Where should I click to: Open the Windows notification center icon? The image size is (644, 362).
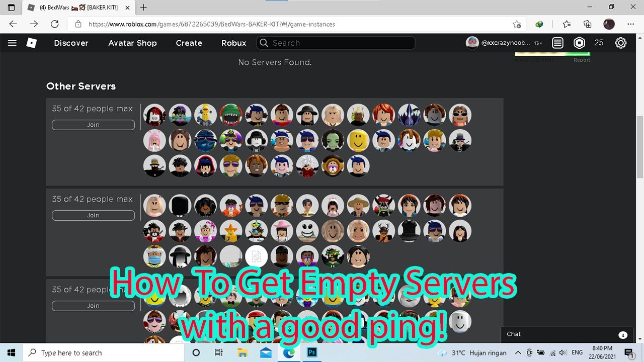point(629,352)
